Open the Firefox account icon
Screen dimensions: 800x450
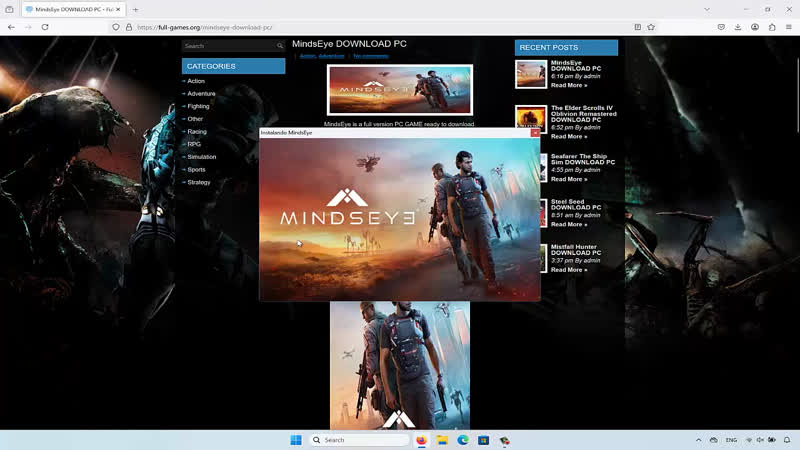pos(755,27)
